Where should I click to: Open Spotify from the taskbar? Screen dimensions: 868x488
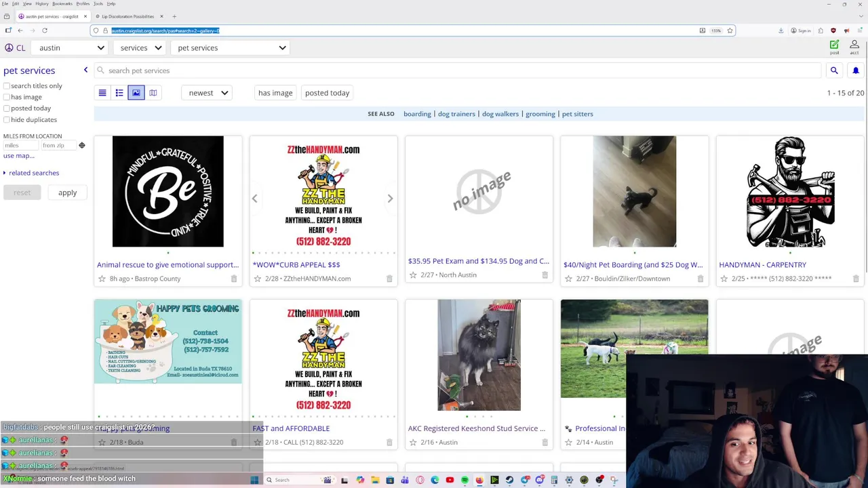(465, 480)
